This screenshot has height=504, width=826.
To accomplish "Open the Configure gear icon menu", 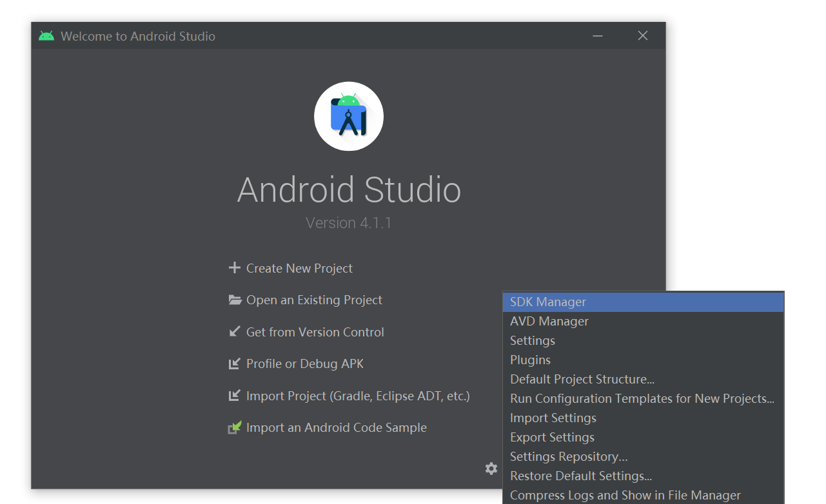I will [x=491, y=469].
